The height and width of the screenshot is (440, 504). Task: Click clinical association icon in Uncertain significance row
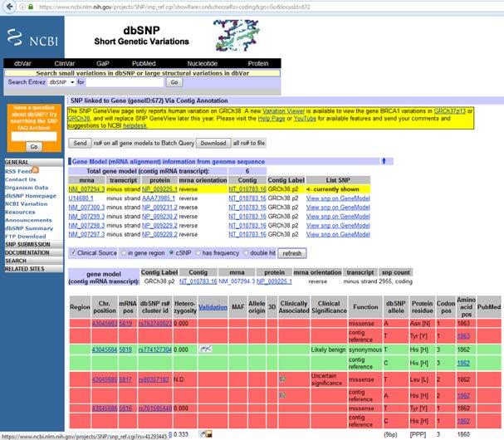[282, 379]
